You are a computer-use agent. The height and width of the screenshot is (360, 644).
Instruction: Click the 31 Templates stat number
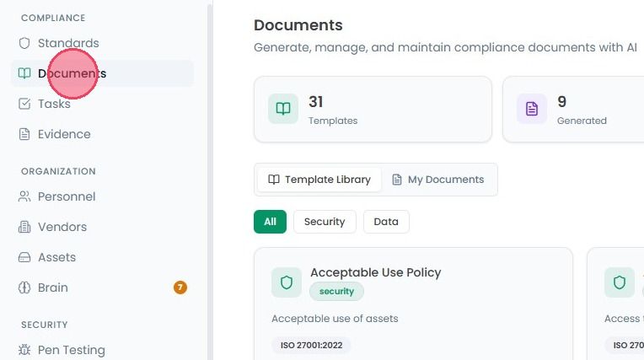click(x=316, y=102)
